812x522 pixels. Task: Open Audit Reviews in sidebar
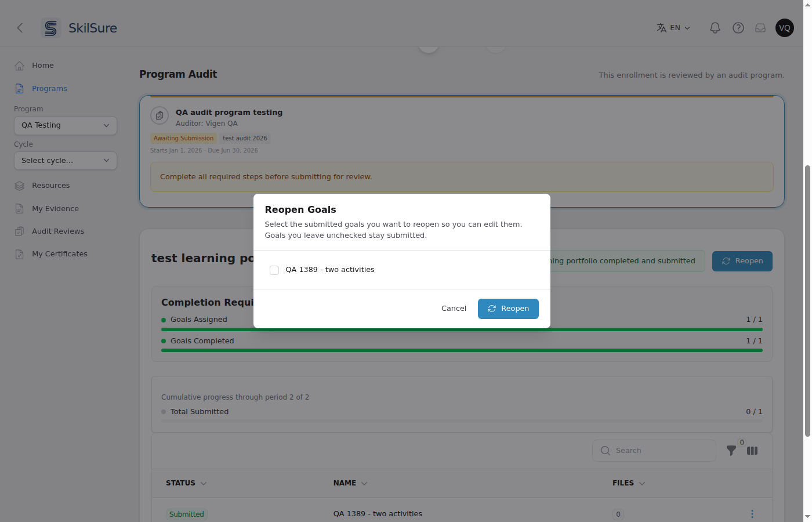(x=58, y=231)
